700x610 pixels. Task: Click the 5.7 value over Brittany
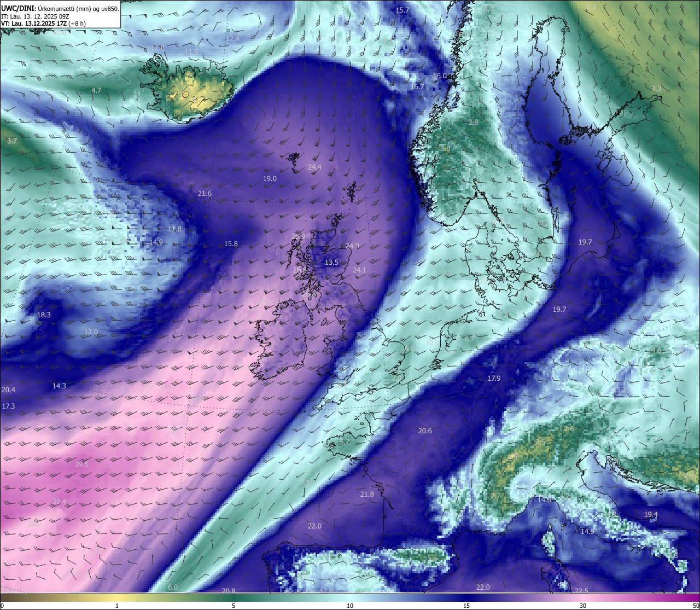click(x=345, y=442)
